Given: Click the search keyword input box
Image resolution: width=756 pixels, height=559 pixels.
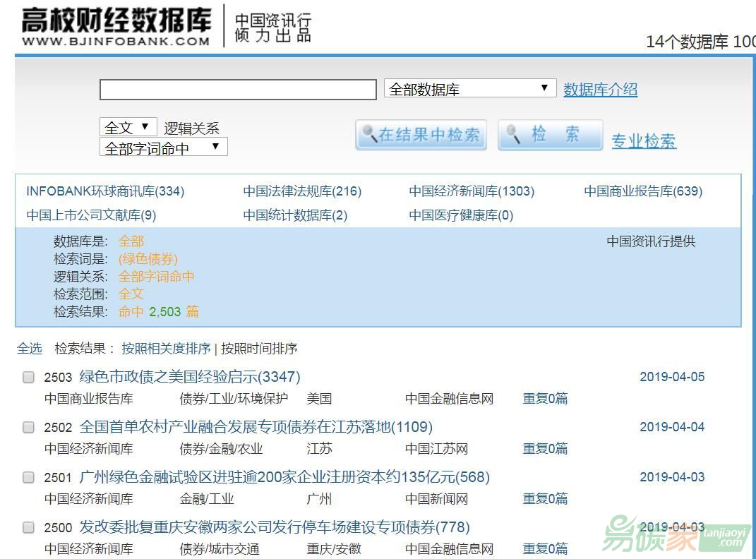Looking at the screenshot, I should 238,90.
